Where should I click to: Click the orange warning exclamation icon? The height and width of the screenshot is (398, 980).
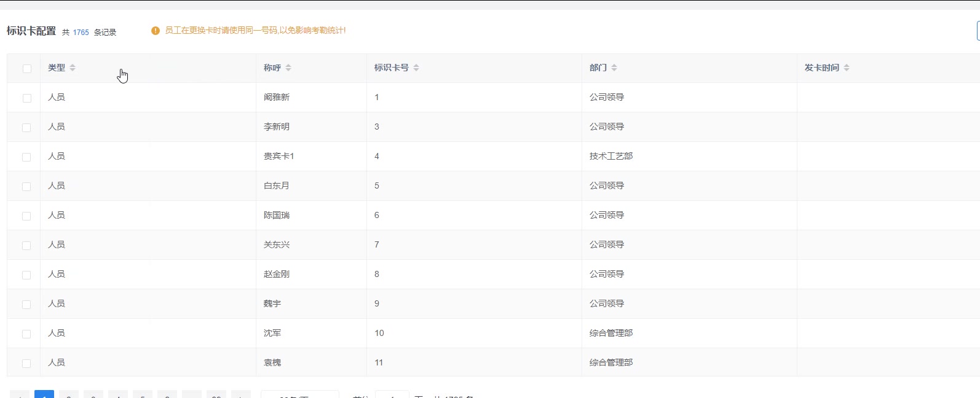[x=156, y=31]
